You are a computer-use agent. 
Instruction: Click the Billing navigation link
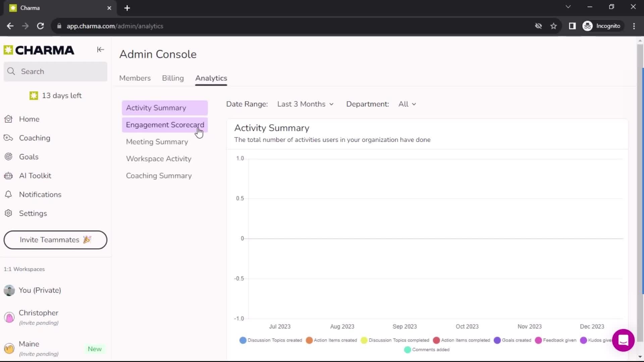point(172,78)
